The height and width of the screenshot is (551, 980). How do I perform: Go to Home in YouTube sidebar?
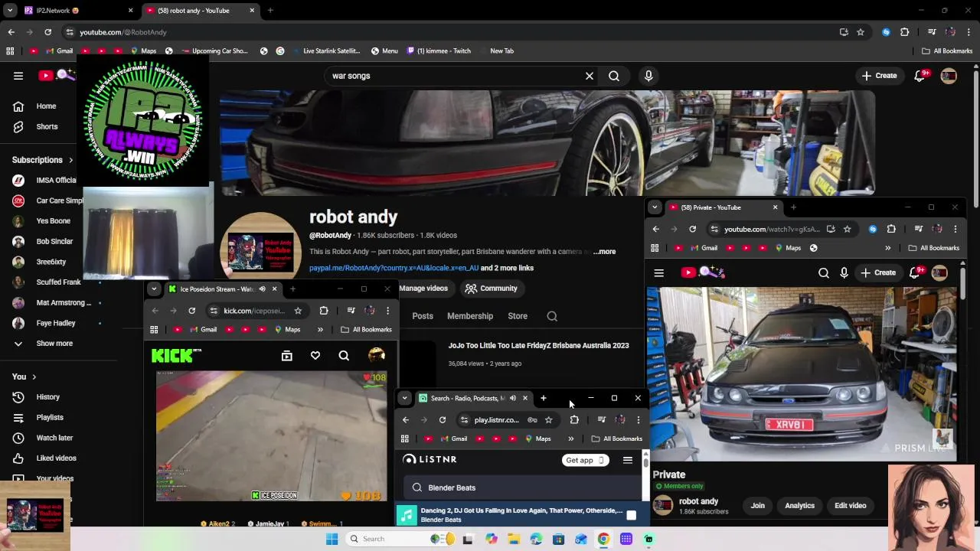[x=46, y=106]
